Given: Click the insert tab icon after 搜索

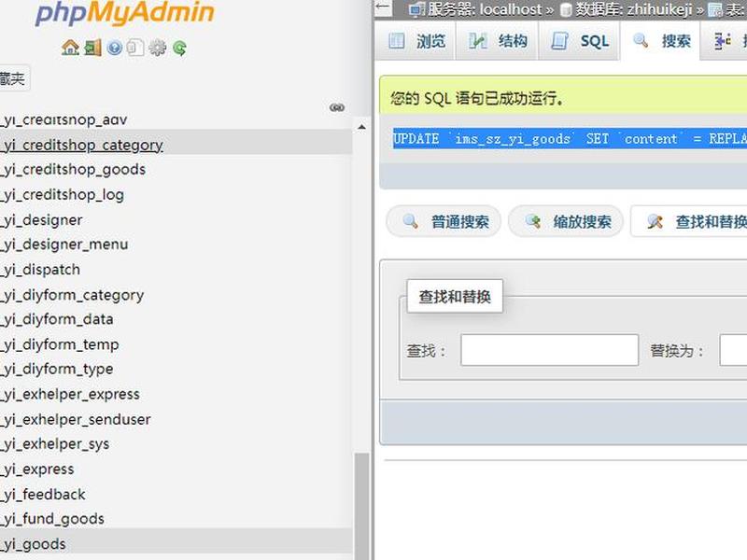Looking at the screenshot, I should 722,41.
